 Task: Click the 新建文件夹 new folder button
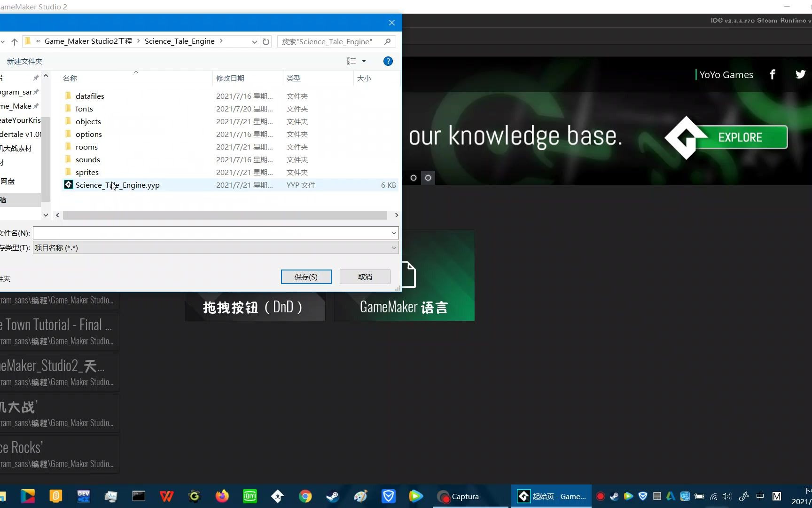[x=24, y=61]
